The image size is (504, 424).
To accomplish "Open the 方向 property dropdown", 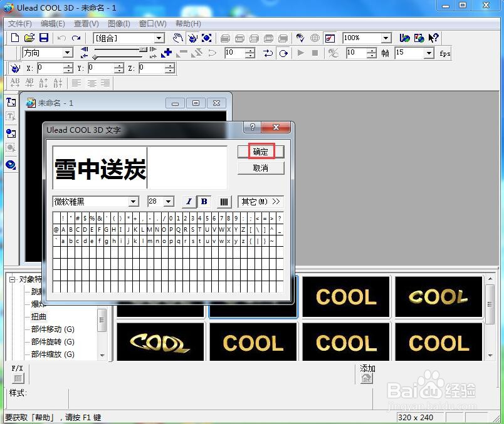I will tap(68, 53).
